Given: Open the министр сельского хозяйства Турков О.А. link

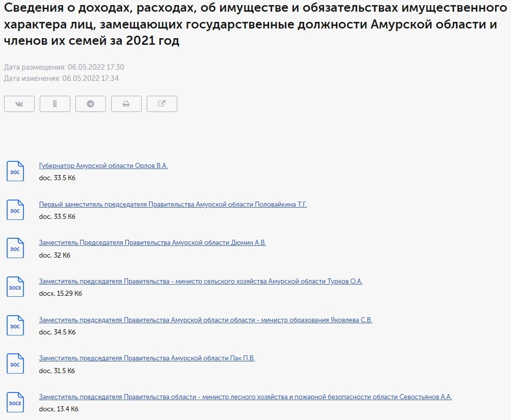Looking at the screenshot, I should [201, 282].
